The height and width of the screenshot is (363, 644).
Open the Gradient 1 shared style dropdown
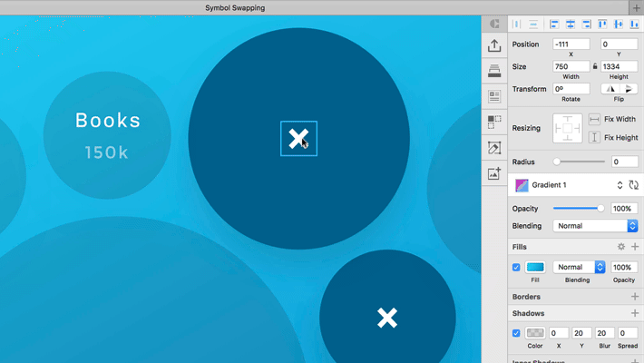pyautogui.click(x=620, y=185)
